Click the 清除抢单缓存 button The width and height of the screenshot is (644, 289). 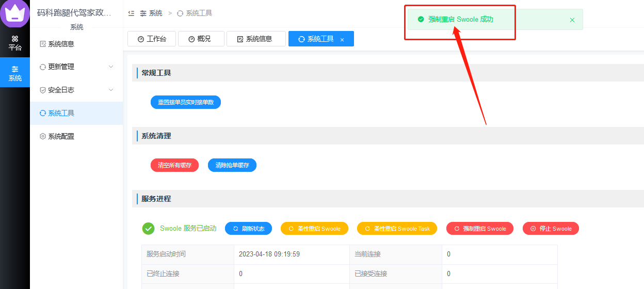click(x=232, y=165)
